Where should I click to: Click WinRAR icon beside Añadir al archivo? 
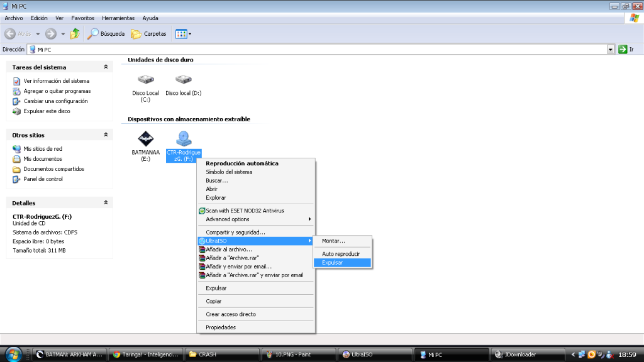tap(202, 250)
